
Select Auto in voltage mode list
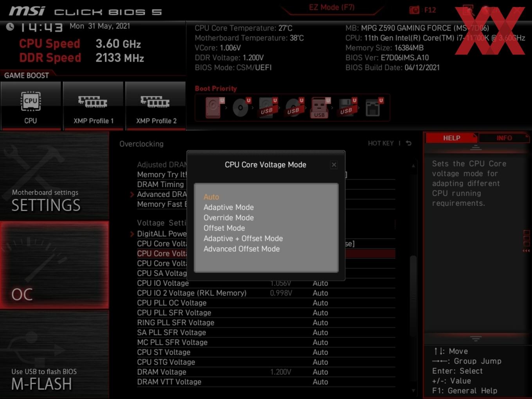[x=211, y=197]
